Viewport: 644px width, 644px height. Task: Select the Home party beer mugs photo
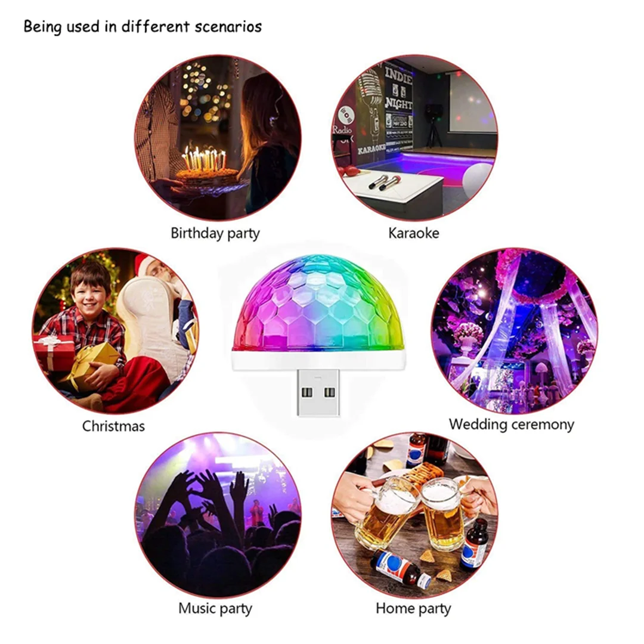click(414, 515)
